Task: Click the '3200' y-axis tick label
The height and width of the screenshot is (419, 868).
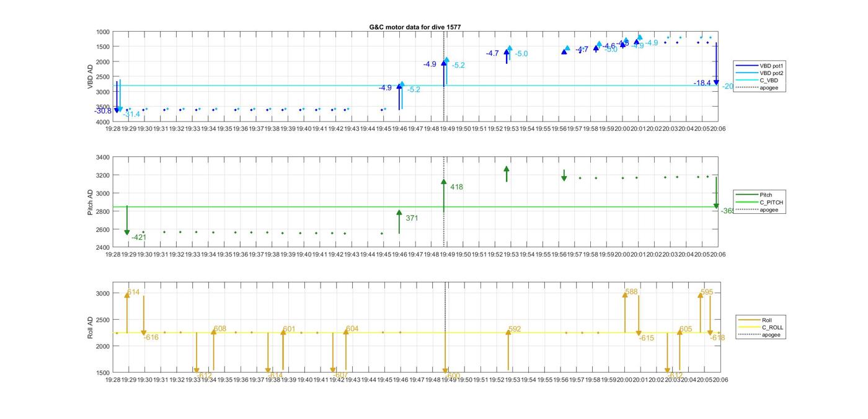Action: tap(102, 175)
